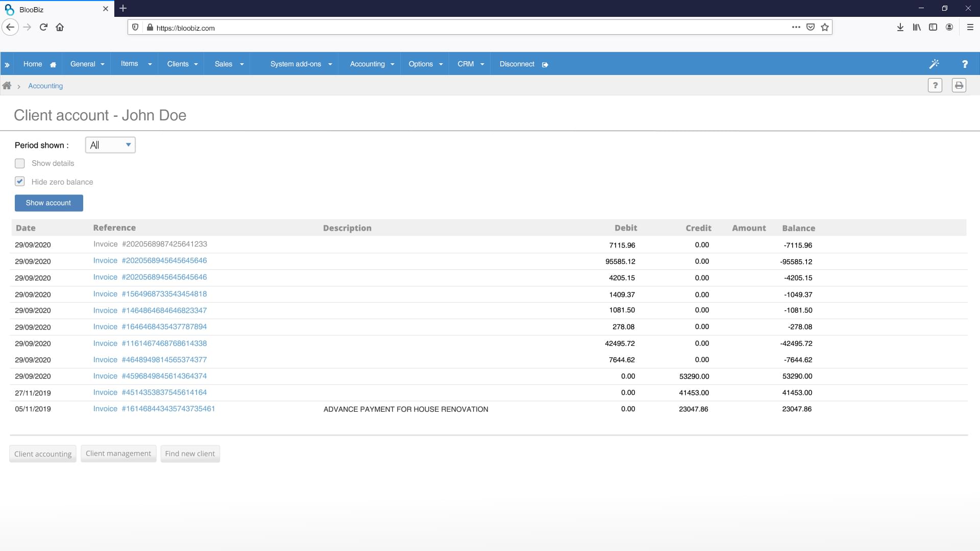Screen dimensions: 980x551
Task: Click Disconnect in navbar
Action: pyautogui.click(x=517, y=64)
